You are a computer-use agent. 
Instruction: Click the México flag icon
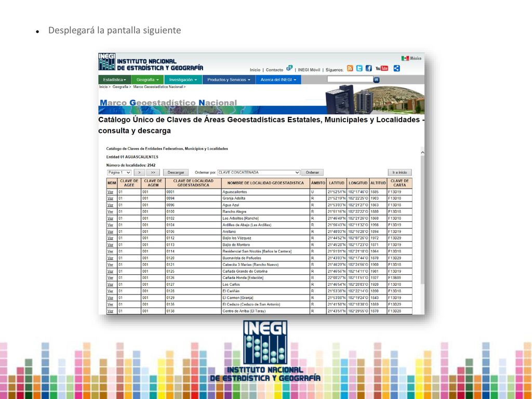pos(405,58)
